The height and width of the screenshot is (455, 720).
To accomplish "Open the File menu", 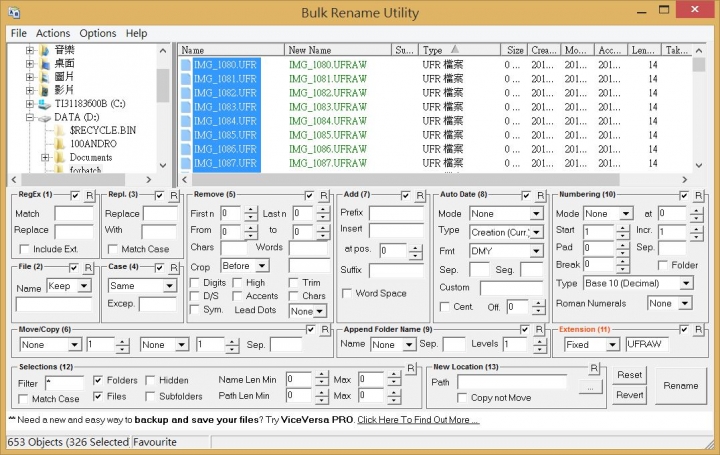I will (x=19, y=34).
